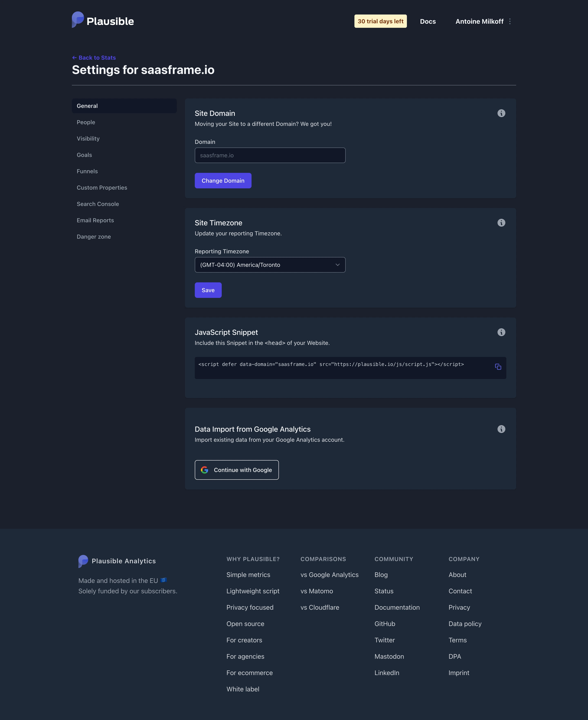
Task: Switch to Funnels settings
Action: [x=124, y=171]
